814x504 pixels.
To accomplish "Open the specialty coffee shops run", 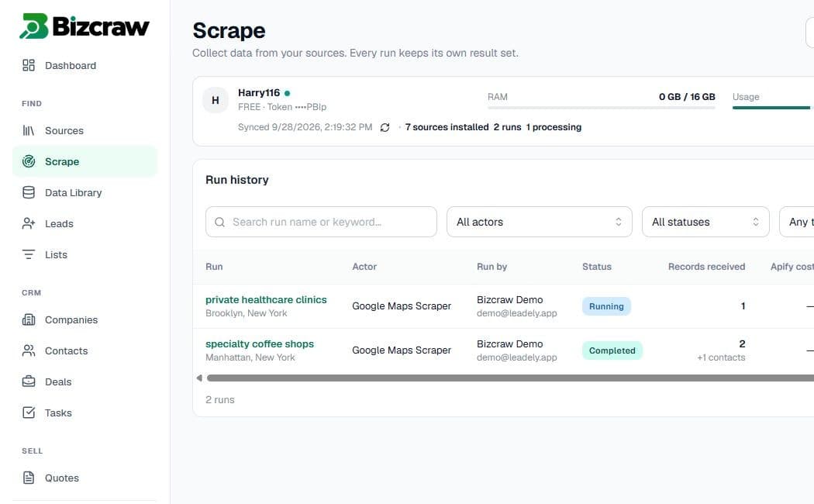I will pyautogui.click(x=260, y=343).
